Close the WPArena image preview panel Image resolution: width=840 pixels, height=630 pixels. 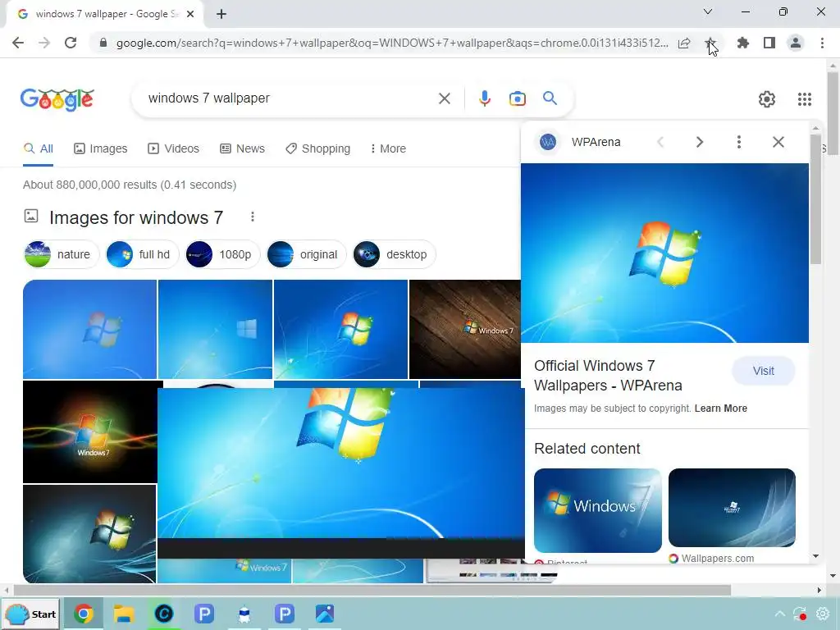pyautogui.click(x=778, y=142)
